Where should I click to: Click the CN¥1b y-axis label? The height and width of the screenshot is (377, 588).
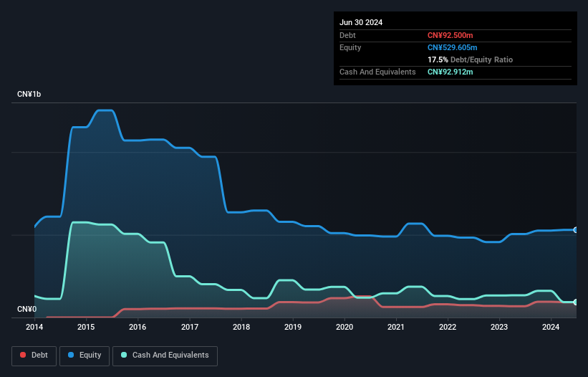[29, 94]
